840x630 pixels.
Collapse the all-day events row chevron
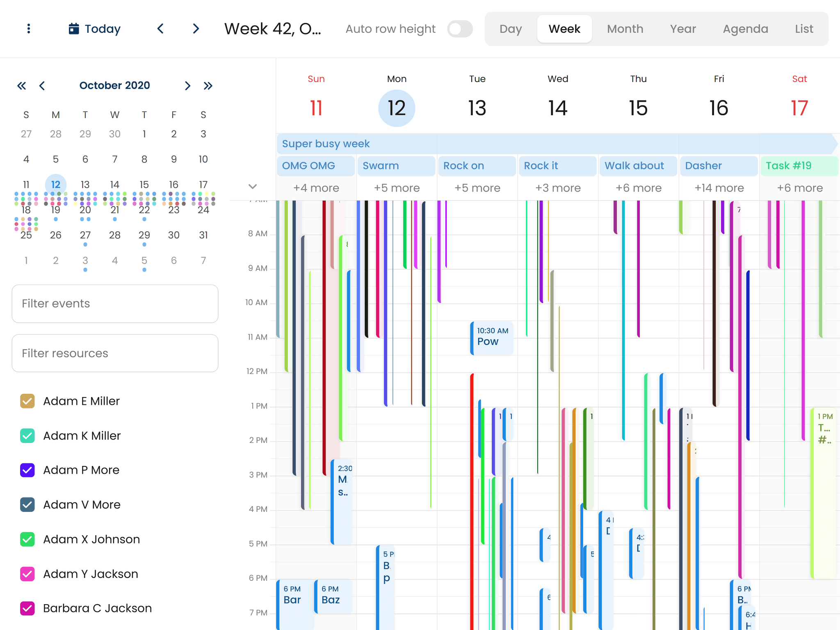pyautogui.click(x=253, y=187)
